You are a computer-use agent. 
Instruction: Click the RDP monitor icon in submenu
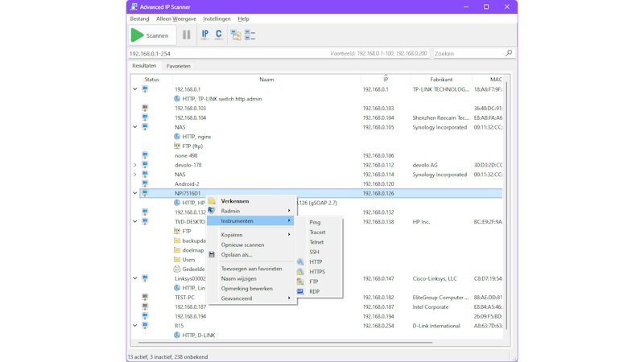(300, 291)
